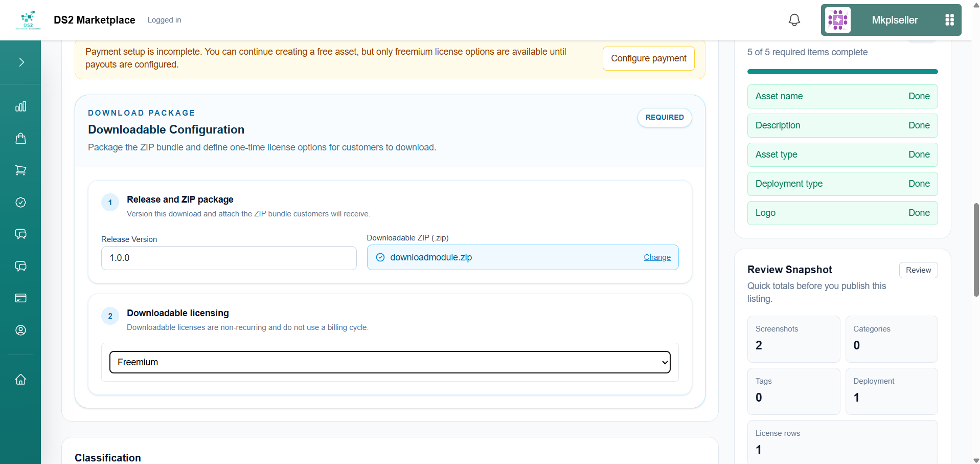Expand the sidebar with the chevron arrow
980x464 pixels.
pyautogui.click(x=21, y=62)
